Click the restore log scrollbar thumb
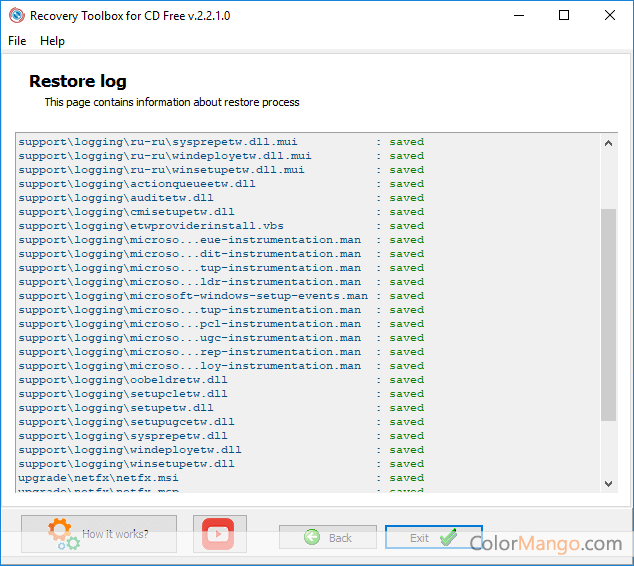The width and height of the screenshot is (634, 566). pos(608,314)
